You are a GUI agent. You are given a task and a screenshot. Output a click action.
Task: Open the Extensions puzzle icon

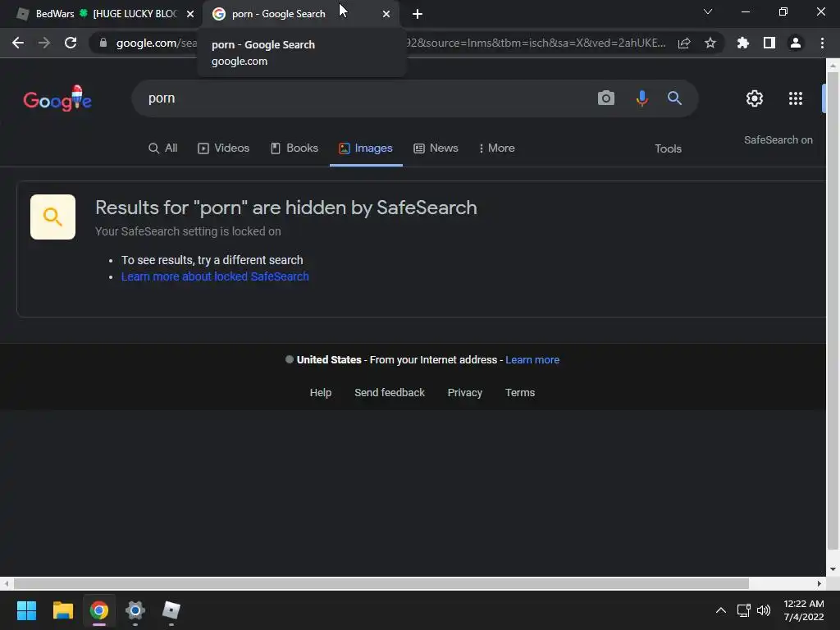click(x=742, y=43)
